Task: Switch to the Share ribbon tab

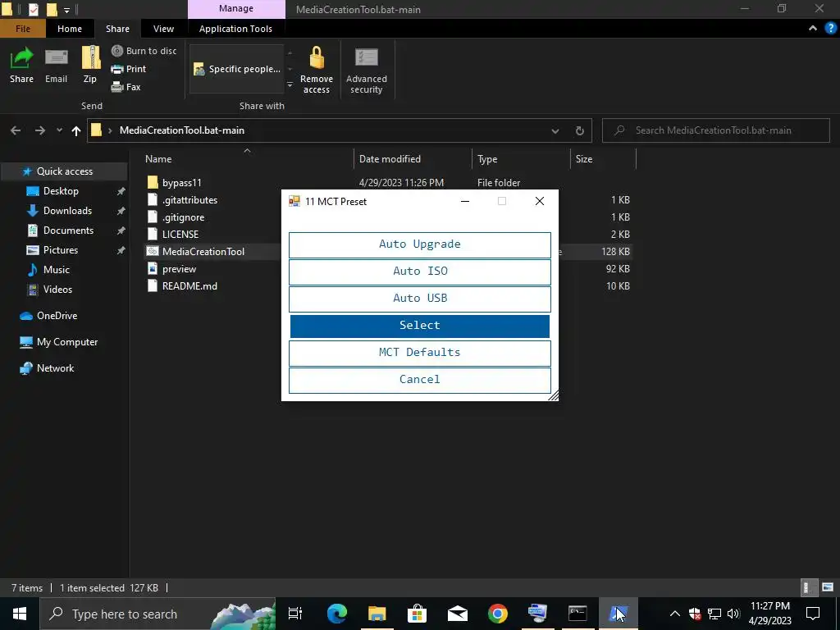Action: pyautogui.click(x=117, y=29)
